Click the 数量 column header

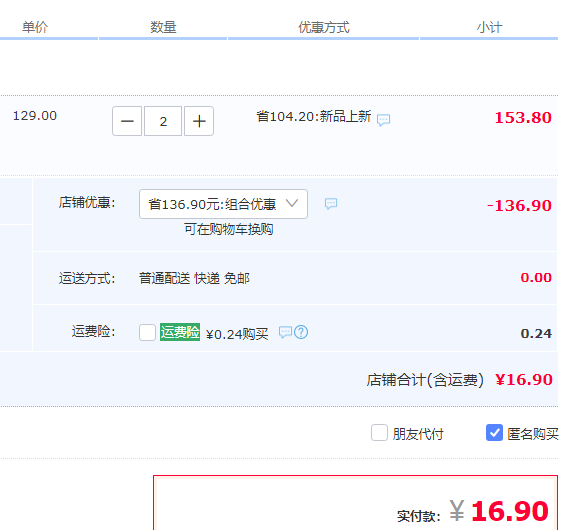pos(163,27)
